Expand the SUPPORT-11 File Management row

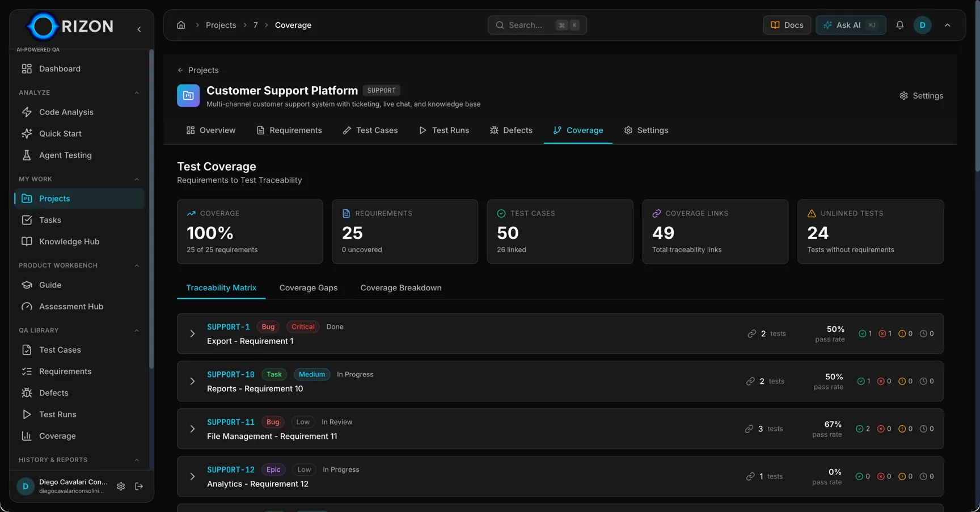click(192, 429)
